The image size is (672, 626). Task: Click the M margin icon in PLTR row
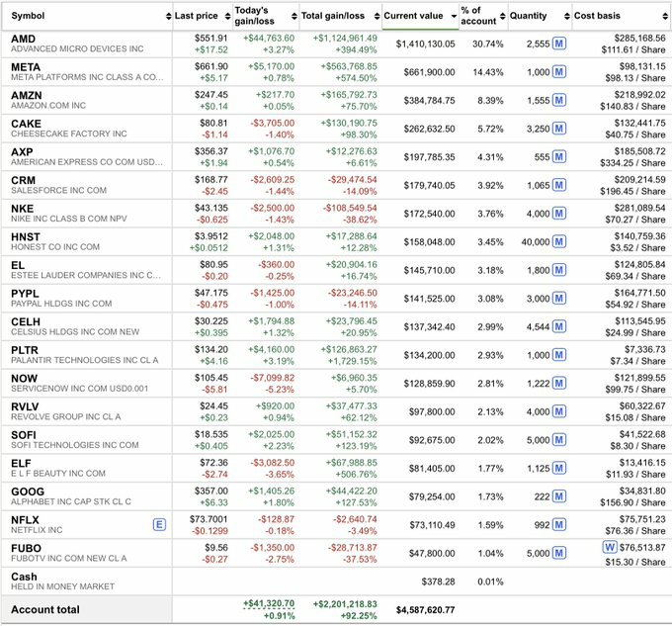point(559,355)
